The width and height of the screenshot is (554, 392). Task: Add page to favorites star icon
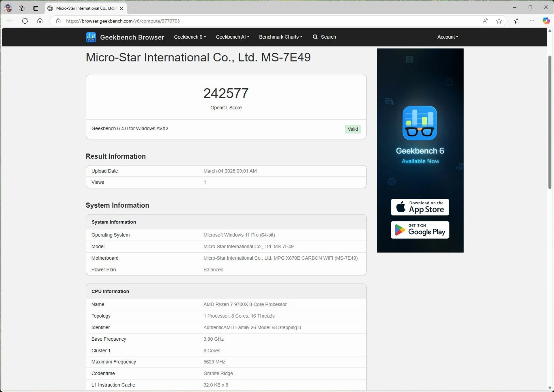pyautogui.click(x=499, y=21)
